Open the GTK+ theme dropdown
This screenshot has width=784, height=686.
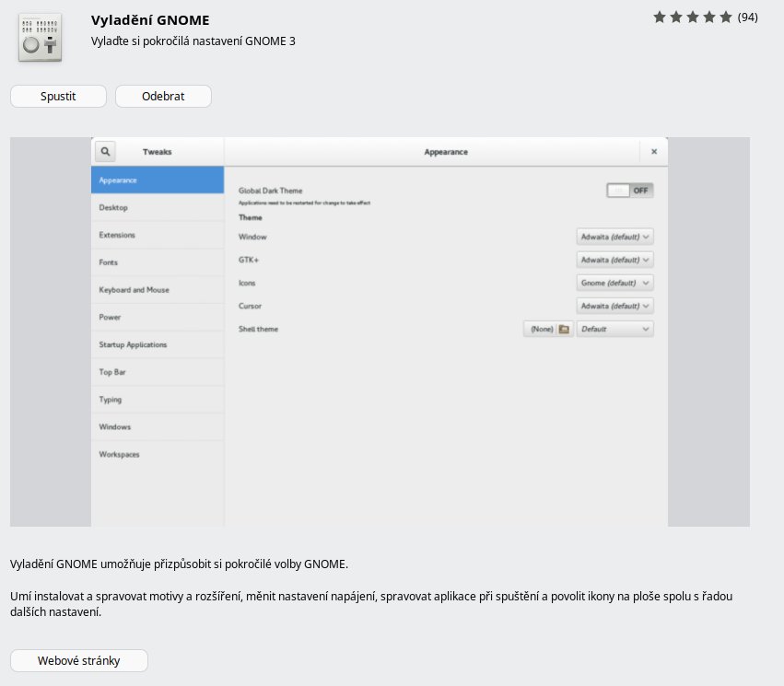pyautogui.click(x=615, y=260)
